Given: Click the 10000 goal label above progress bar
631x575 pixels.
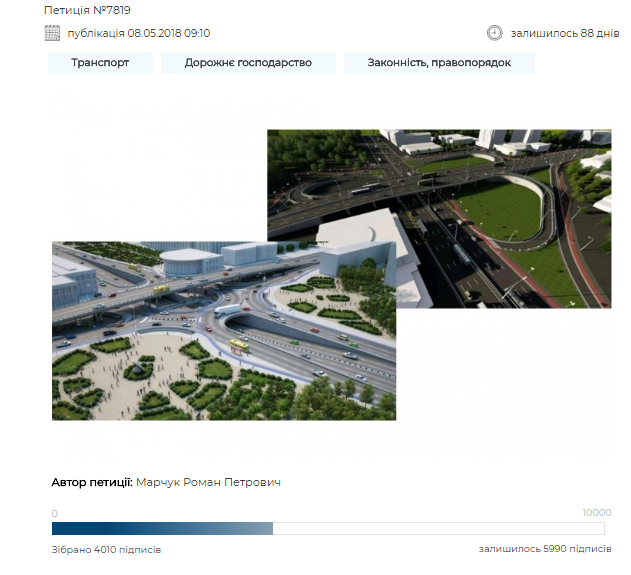Looking at the screenshot, I should pos(597,513).
